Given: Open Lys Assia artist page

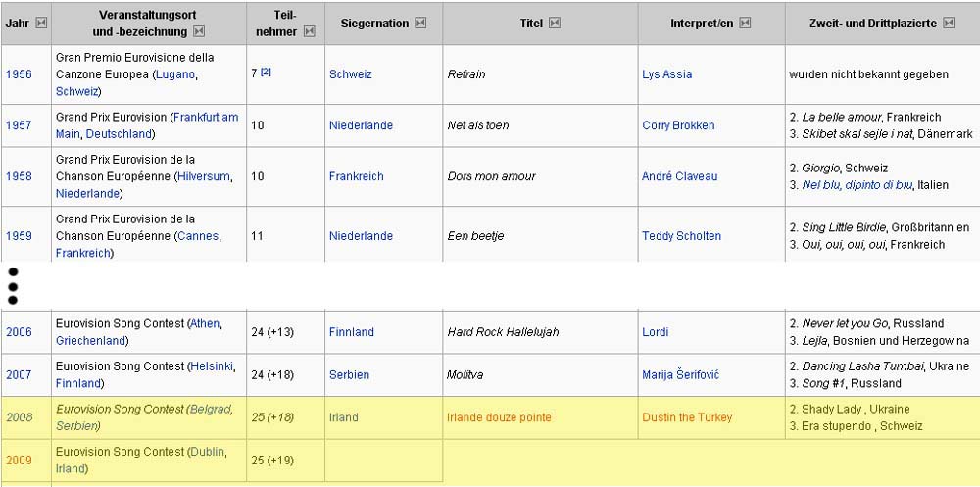Looking at the screenshot, I should (x=666, y=74).
